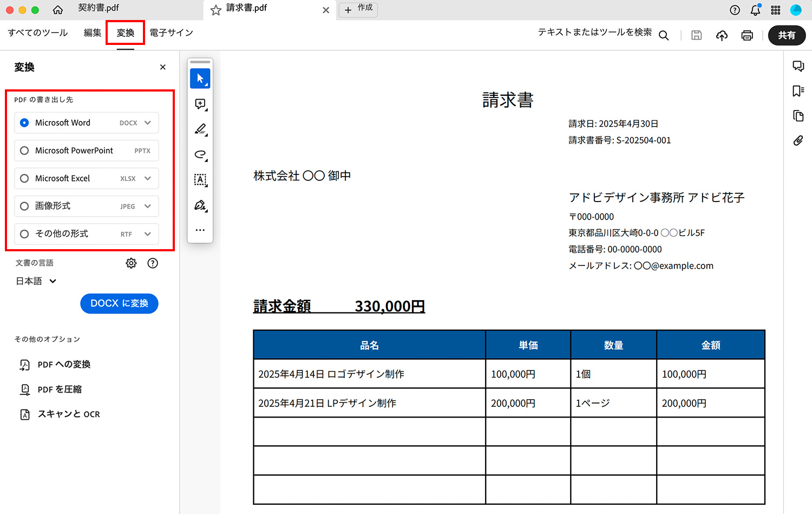Click the 電話番号 00-0000-0000 line
The height and width of the screenshot is (514, 812).
pyautogui.click(x=615, y=250)
